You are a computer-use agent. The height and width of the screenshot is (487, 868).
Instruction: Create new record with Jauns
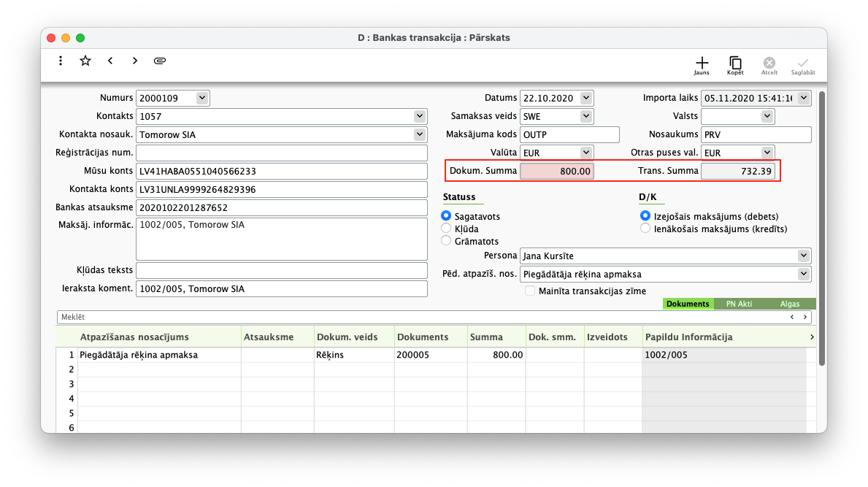click(702, 65)
